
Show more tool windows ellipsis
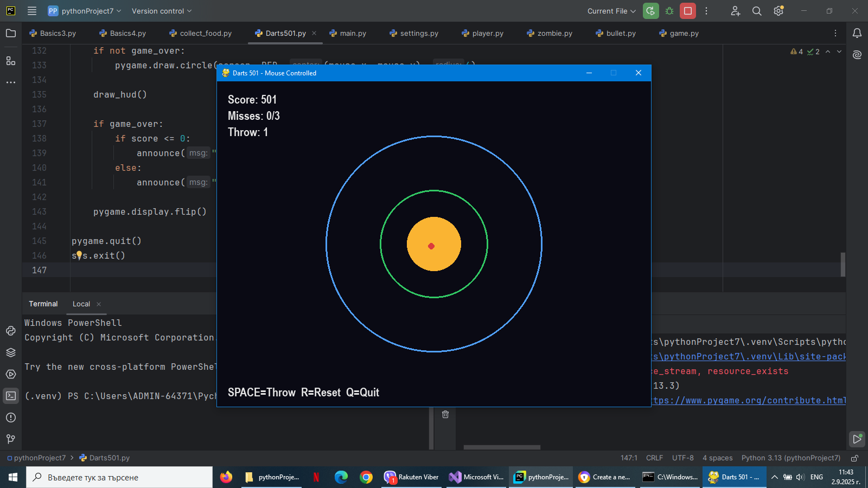(x=11, y=82)
